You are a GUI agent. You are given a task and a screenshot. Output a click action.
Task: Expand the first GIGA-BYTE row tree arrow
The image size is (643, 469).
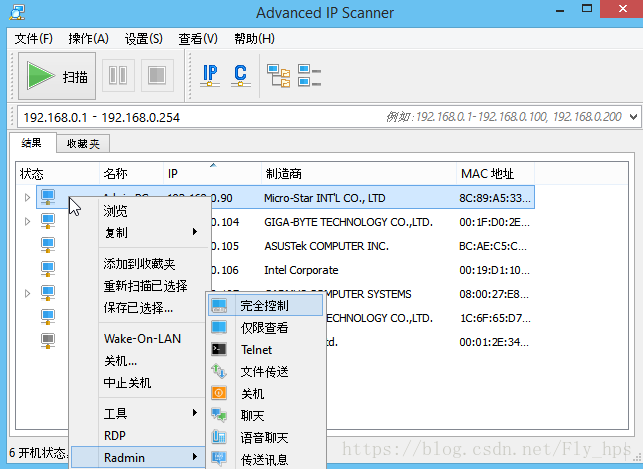[x=27, y=222]
